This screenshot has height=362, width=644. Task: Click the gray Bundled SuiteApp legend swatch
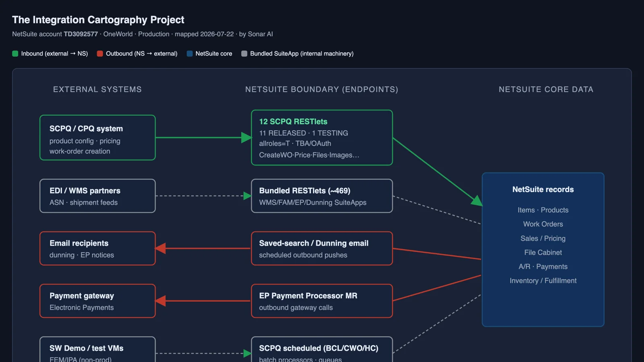(x=244, y=53)
